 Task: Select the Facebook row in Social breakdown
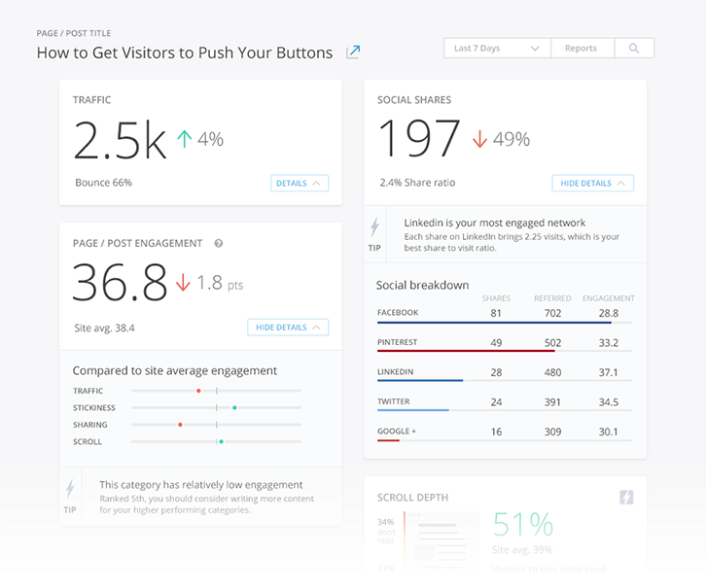505,314
